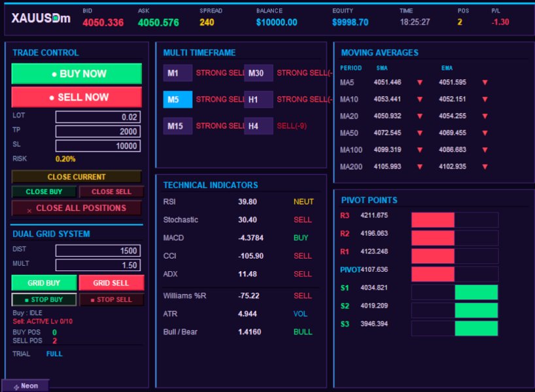This screenshot has width=535, height=392.
Task: Click the S2 pivot level bar
Action: pos(455,310)
